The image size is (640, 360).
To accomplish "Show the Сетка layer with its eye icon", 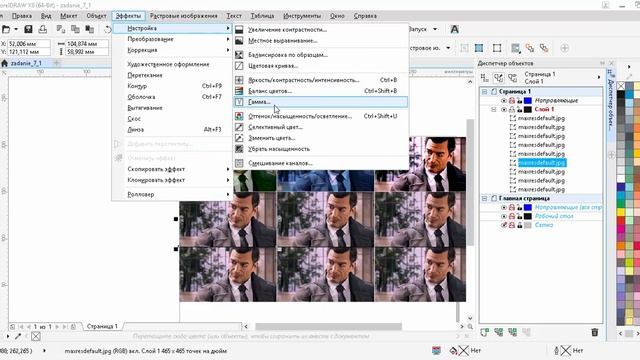I will (x=504, y=225).
